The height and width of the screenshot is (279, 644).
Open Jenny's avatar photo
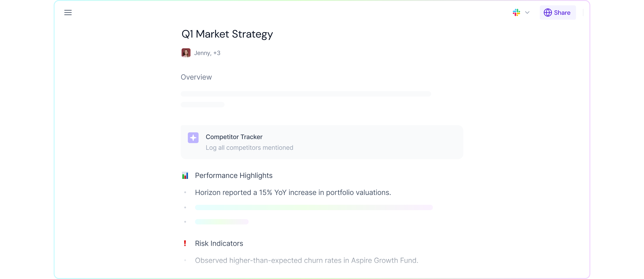[186, 53]
